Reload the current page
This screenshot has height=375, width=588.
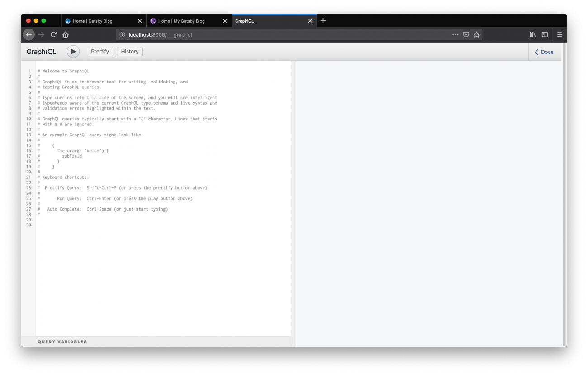pyautogui.click(x=53, y=34)
